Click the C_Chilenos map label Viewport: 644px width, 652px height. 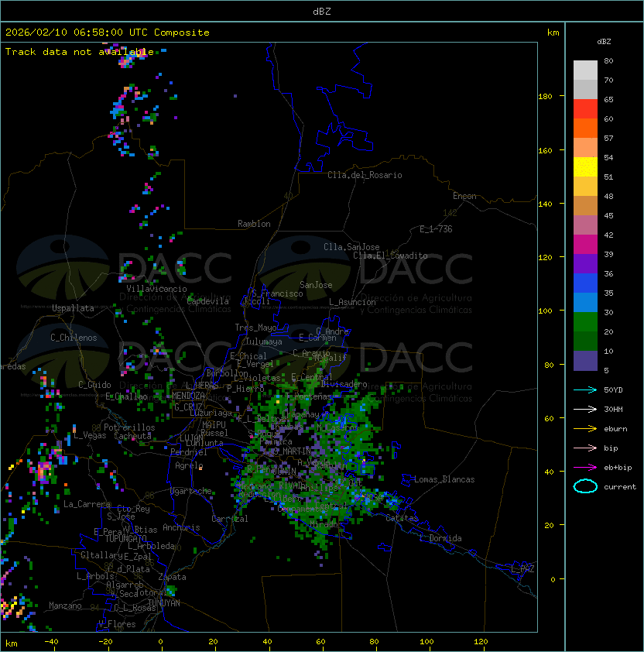click(74, 338)
